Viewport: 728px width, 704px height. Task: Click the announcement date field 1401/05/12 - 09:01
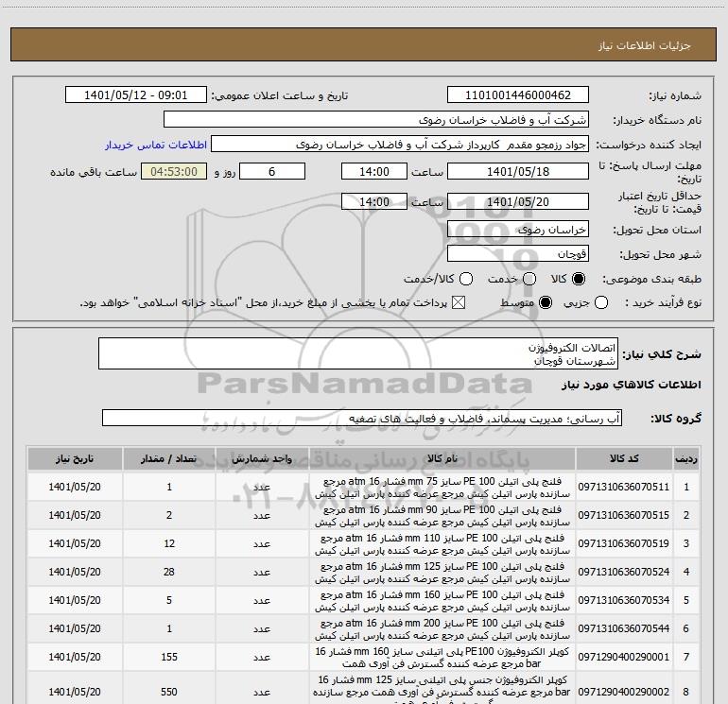[x=135, y=95]
